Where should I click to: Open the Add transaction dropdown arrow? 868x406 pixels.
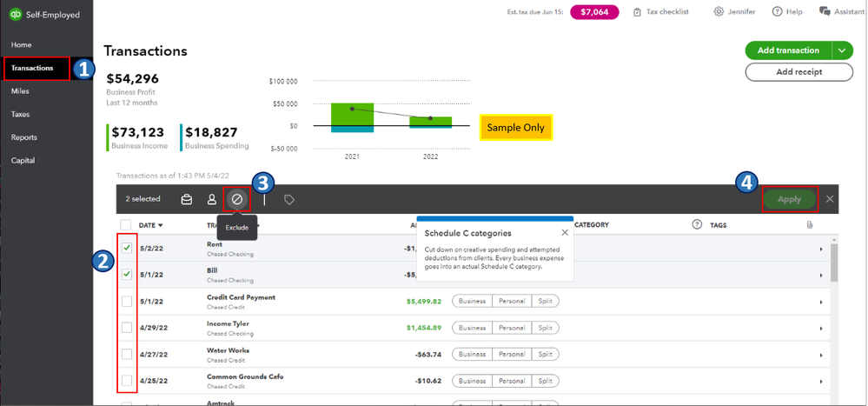coord(842,50)
